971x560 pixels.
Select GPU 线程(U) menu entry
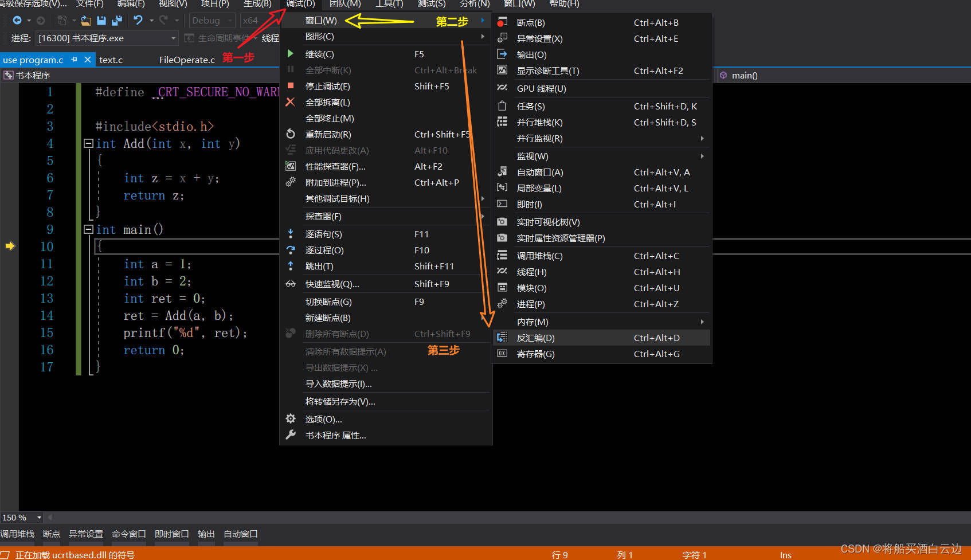602,88
